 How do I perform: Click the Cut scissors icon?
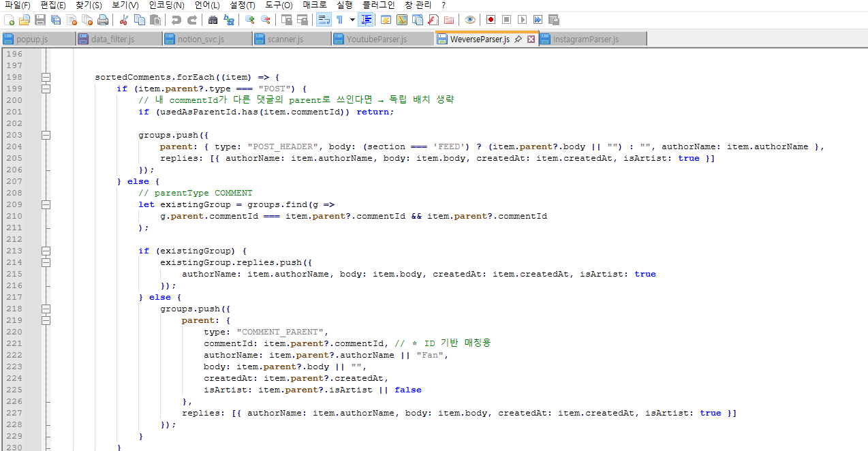(x=124, y=20)
